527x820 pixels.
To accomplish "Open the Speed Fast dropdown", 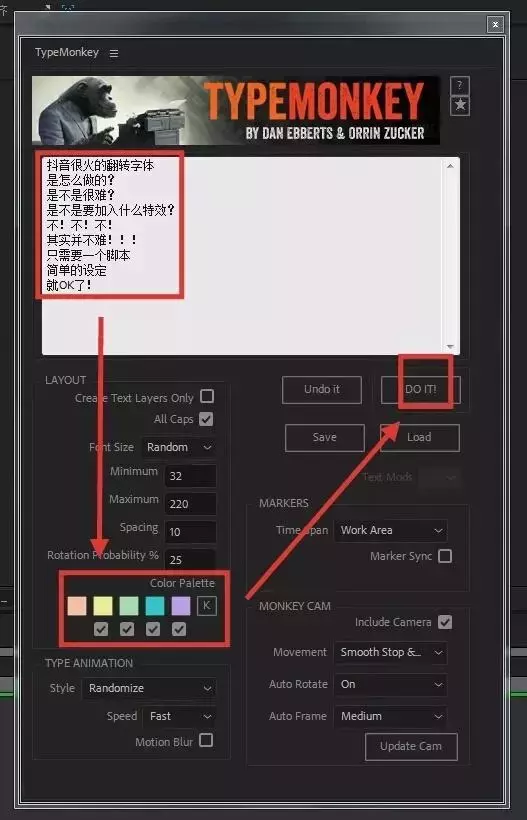I will (179, 716).
